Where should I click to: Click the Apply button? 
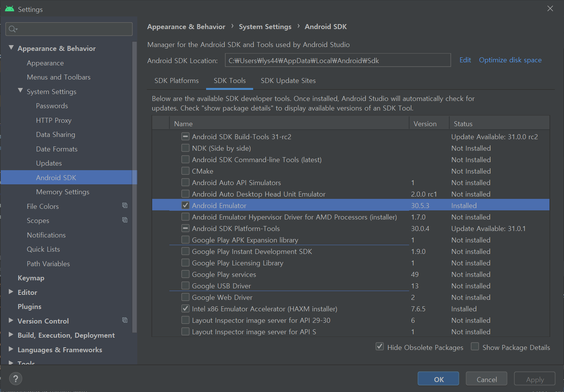click(x=535, y=379)
